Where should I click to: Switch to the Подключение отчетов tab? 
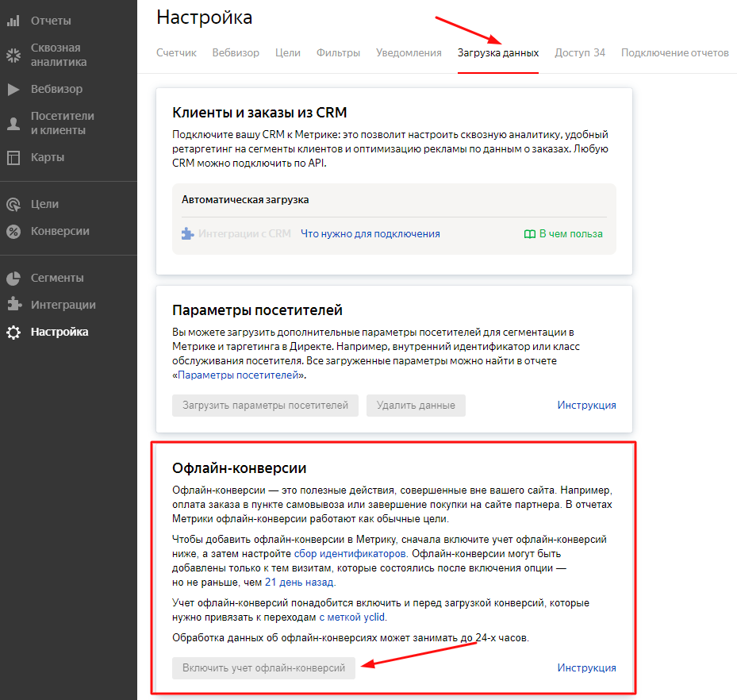coord(674,52)
